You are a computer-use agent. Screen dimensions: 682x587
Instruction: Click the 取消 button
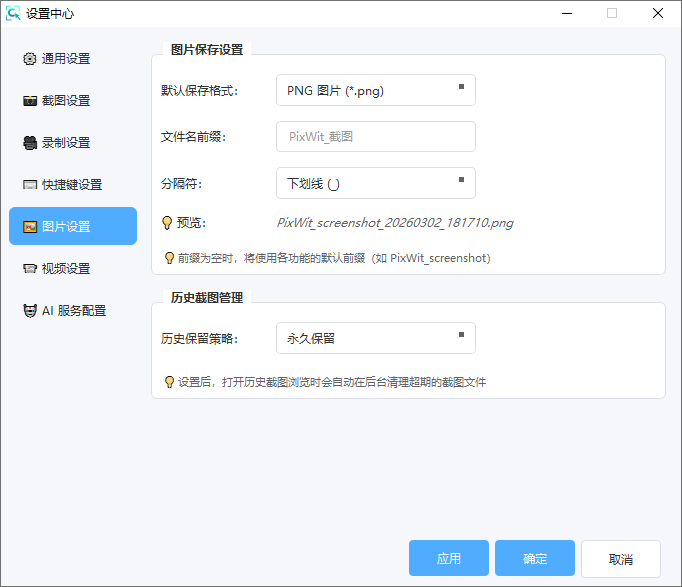pyautogui.click(x=621, y=559)
